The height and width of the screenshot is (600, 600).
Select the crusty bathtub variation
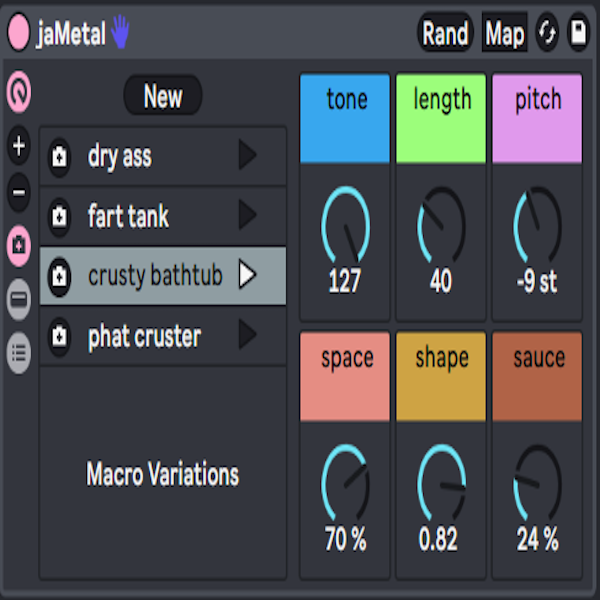(x=155, y=276)
